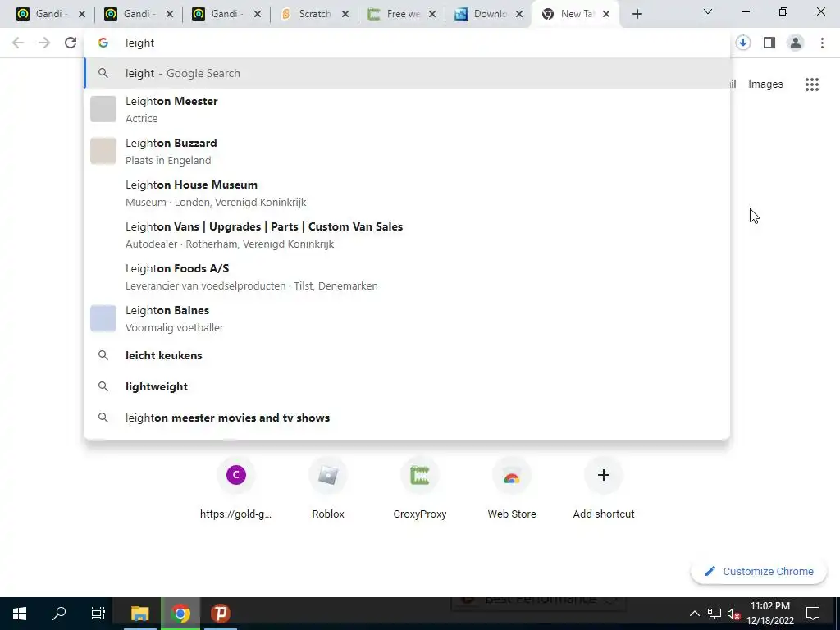Click Add shortcut button
This screenshot has width=840, height=630.
(604, 489)
